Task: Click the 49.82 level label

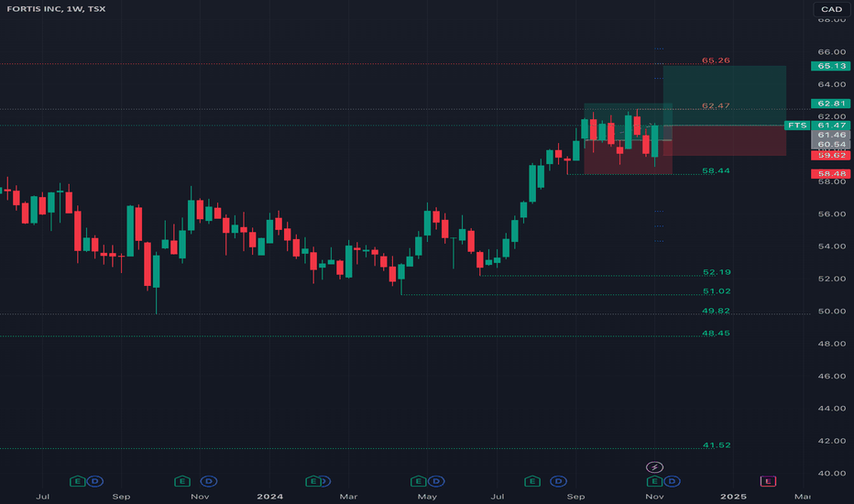Action: coord(716,311)
